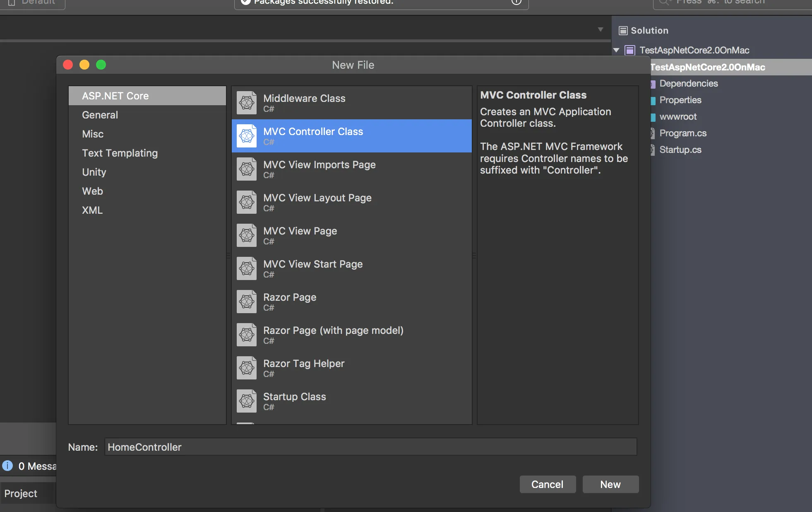Collapse the TestAspNetCore2.0OnMac solution node
The height and width of the screenshot is (512, 812).
(x=616, y=50)
